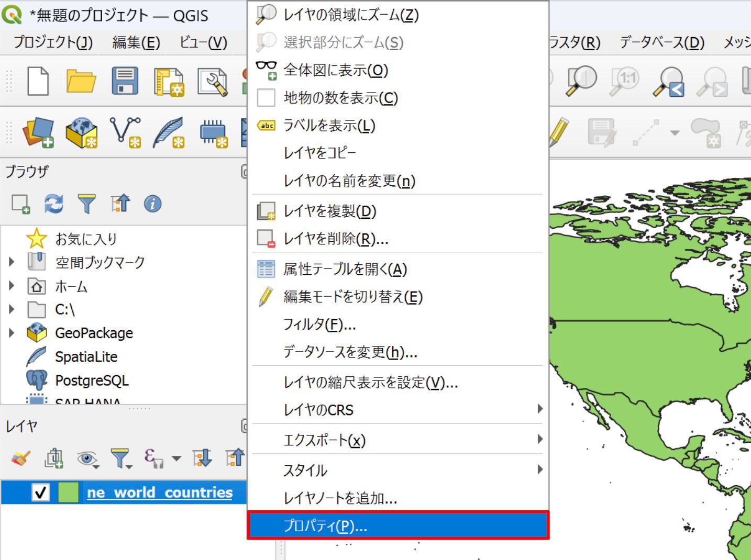Click the Browser panel Add Selected Layers icon
Image resolution: width=751 pixels, height=560 pixels.
pyautogui.click(x=21, y=204)
